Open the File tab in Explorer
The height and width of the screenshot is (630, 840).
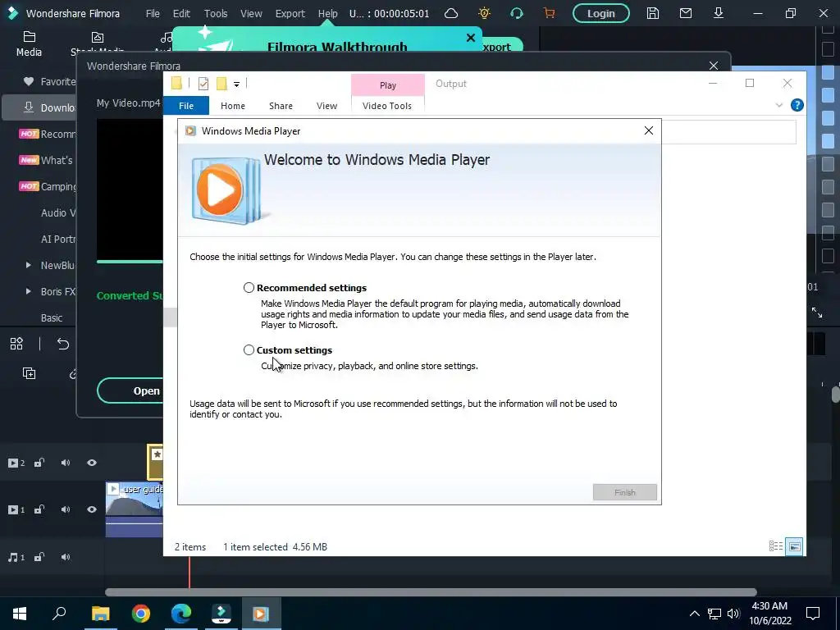click(x=186, y=106)
